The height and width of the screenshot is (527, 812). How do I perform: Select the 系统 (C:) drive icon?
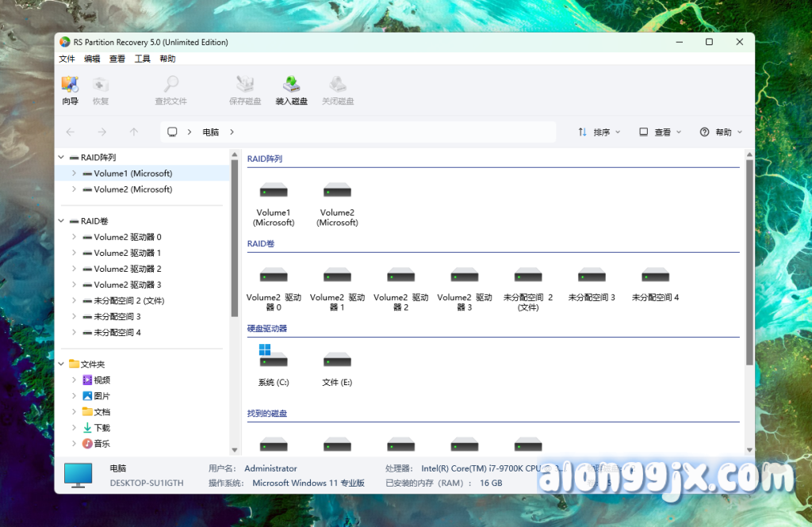point(274,360)
